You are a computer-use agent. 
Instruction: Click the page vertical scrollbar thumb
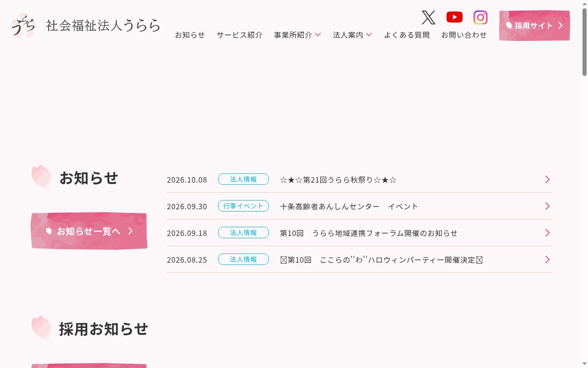point(584,41)
